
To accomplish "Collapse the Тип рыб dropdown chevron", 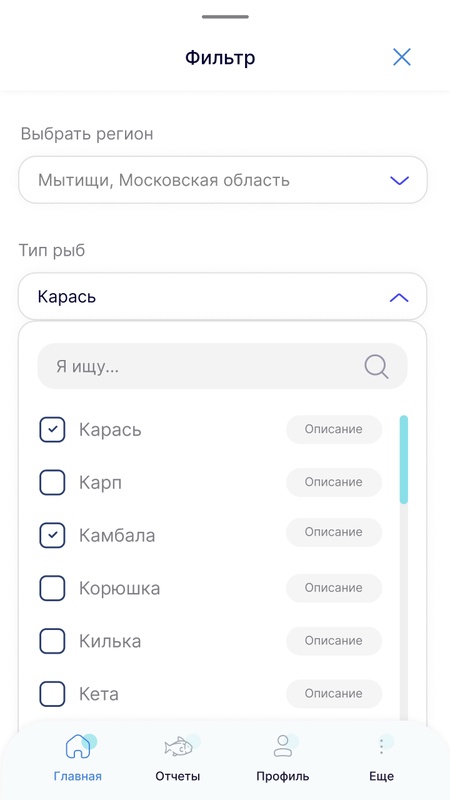I will [x=399, y=297].
